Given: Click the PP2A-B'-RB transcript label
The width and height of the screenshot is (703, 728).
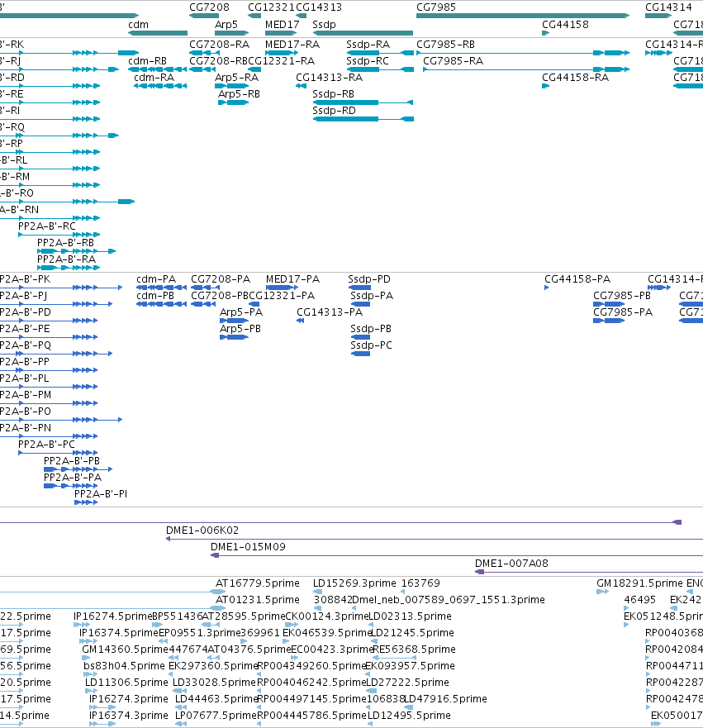Looking at the screenshot, I should click(65, 243).
